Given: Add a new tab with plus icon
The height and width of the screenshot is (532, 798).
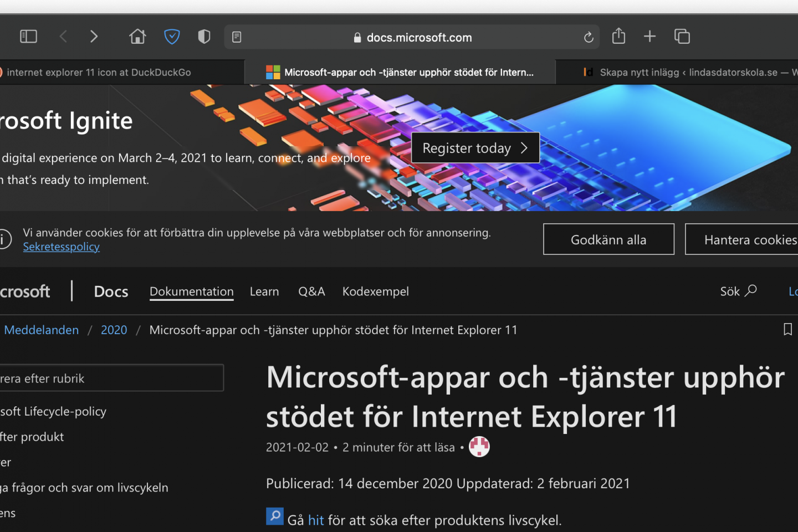Looking at the screenshot, I should (649, 37).
